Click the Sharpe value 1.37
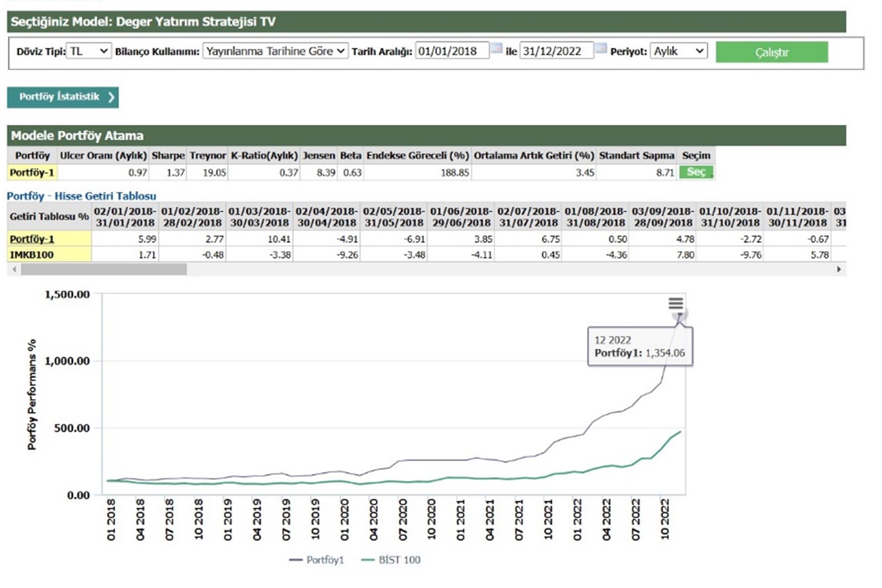This screenshot has width=882, height=588. click(x=176, y=173)
